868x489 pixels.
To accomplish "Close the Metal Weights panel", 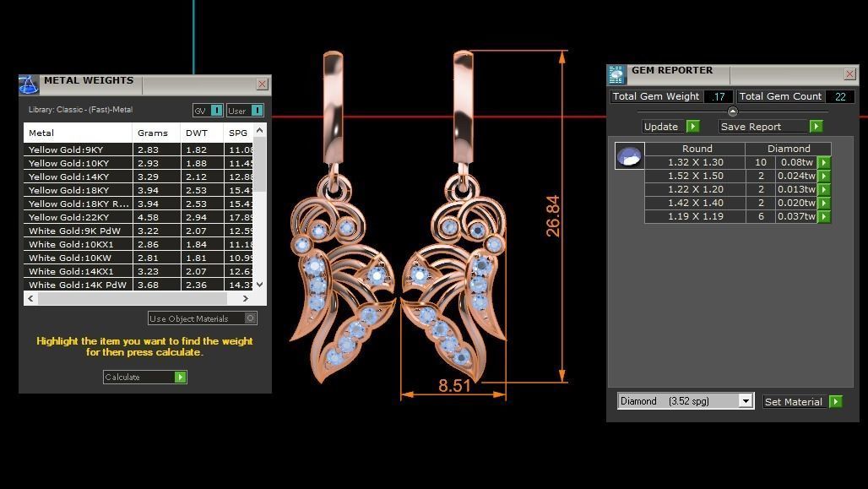I will coord(262,84).
